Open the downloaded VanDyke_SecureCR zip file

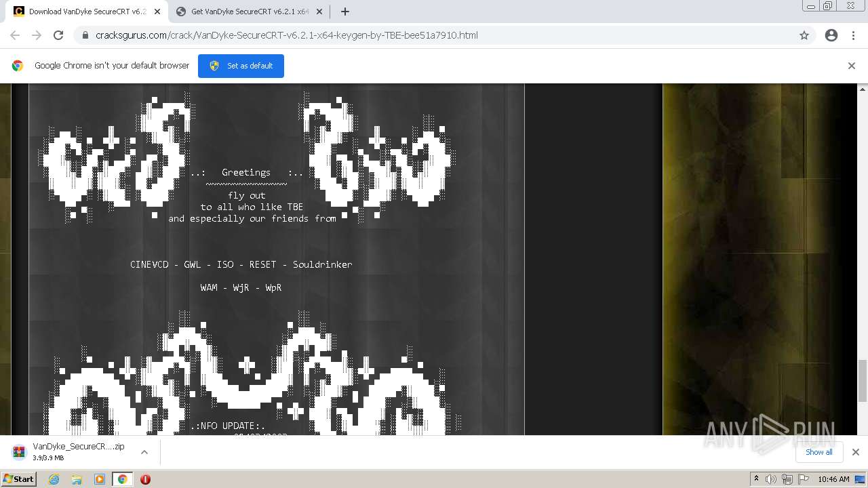point(79,451)
